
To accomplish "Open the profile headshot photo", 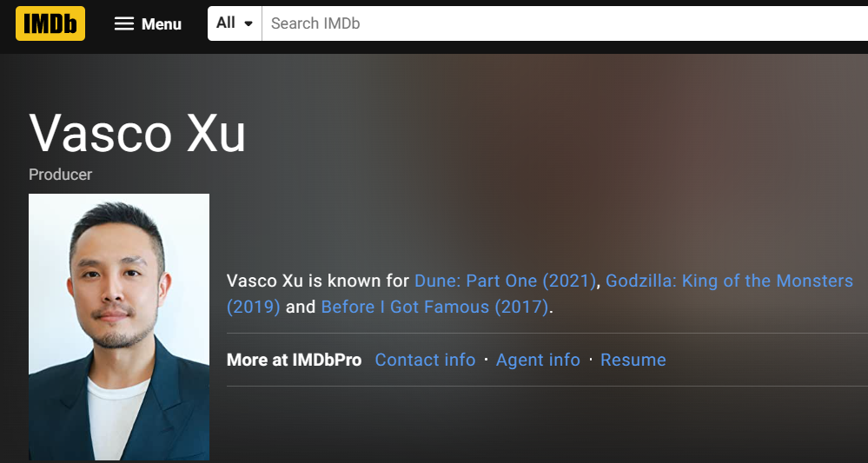I will click(119, 327).
